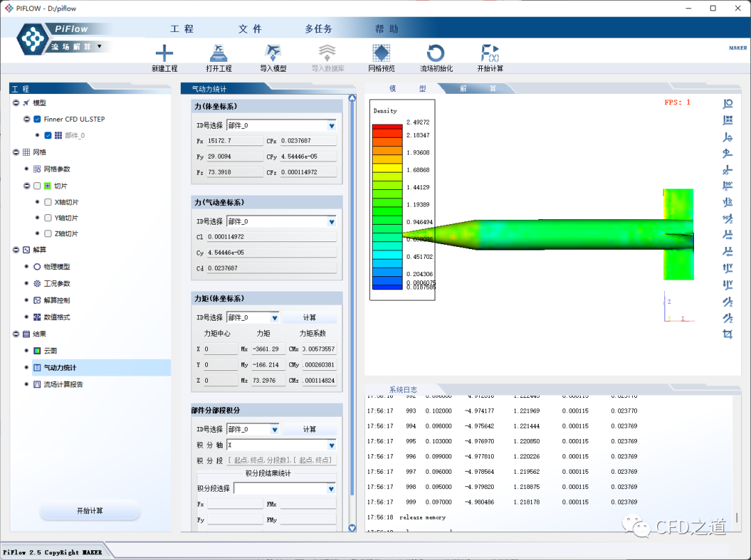Uncheck the Finner CFD UL.STEP checkbox
This screenshot has width=751, height=560.
point(38,119)
